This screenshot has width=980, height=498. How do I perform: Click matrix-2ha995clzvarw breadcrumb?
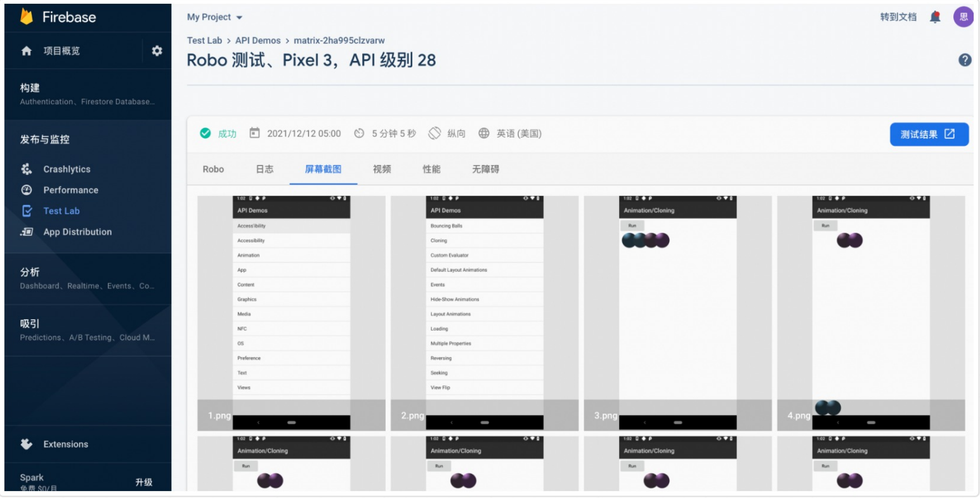click(x=339, y=40)
